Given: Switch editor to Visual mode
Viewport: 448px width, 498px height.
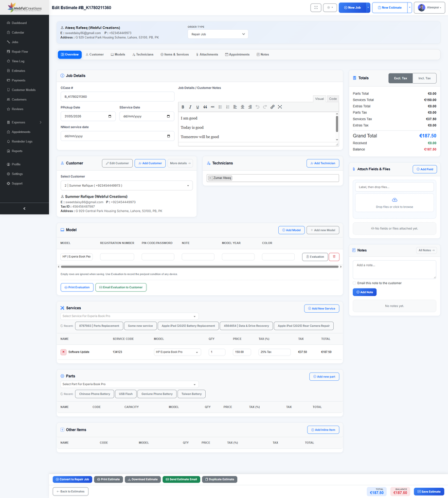Looking at the screenshot, I should point(319,99).
